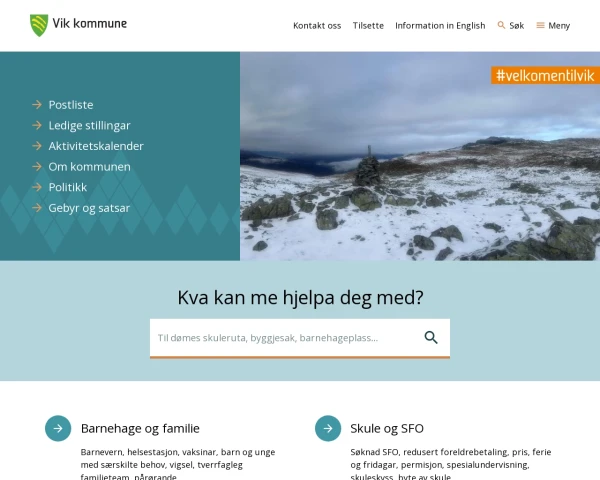Screen dimensions: 600x480
Task: Click the magnifier icon in the search box
Action: (x=431, y=338)
